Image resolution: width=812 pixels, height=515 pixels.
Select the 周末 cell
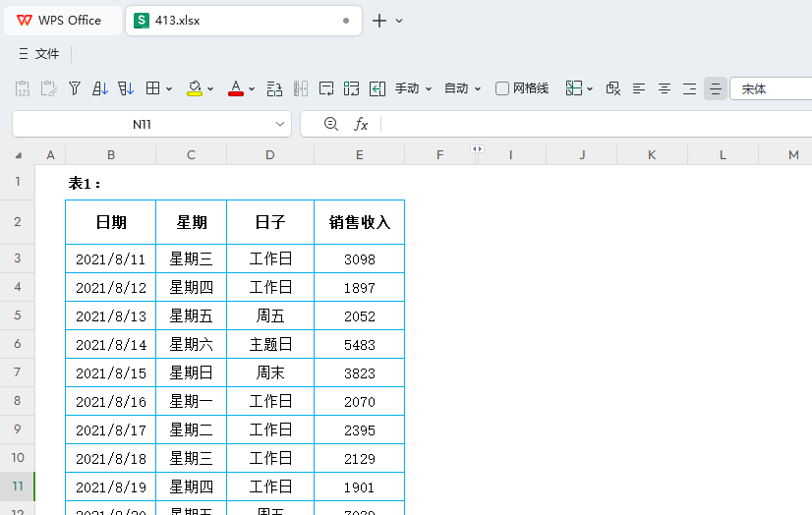tap(270, 372)
